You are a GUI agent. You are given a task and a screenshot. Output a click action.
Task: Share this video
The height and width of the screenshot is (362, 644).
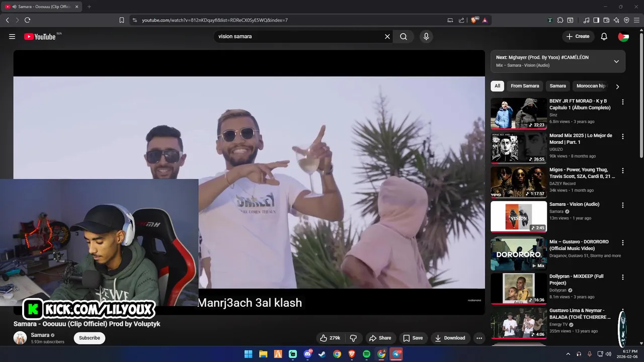pos(379,338)
